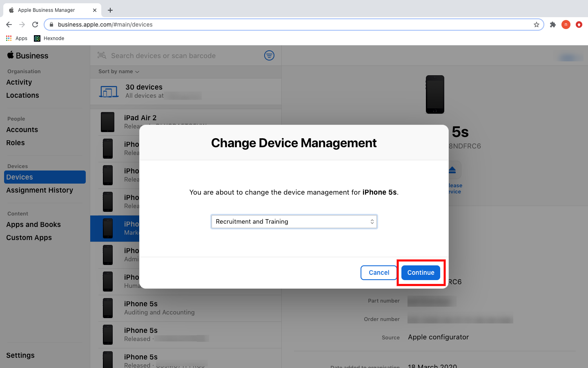Reload the page with refresh icon
This screenshot has height=368, width=588.
[35, 25]
